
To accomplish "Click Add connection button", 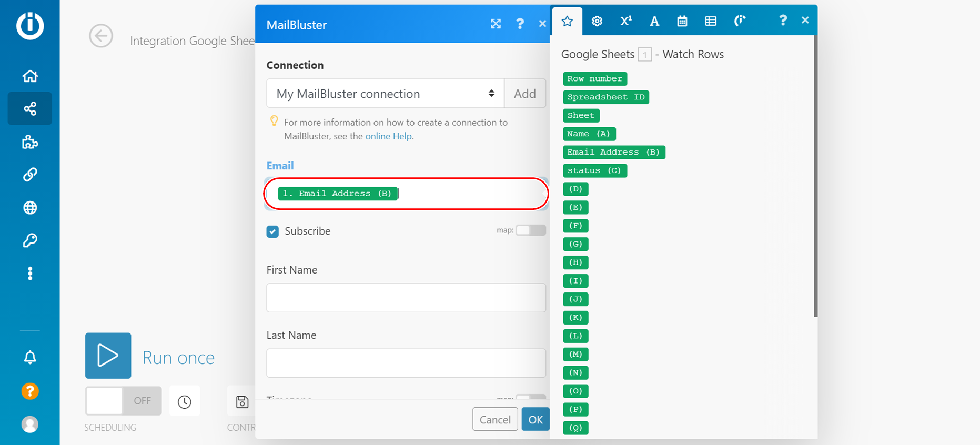I will coord(524,94).
